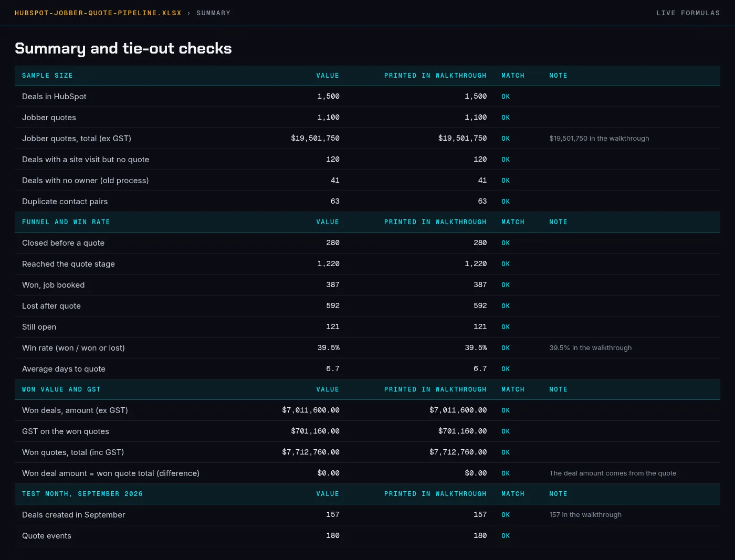735x560 pixels.
Task: Select 'Deals with no owner (old process)' label
Action: point(86,181)
